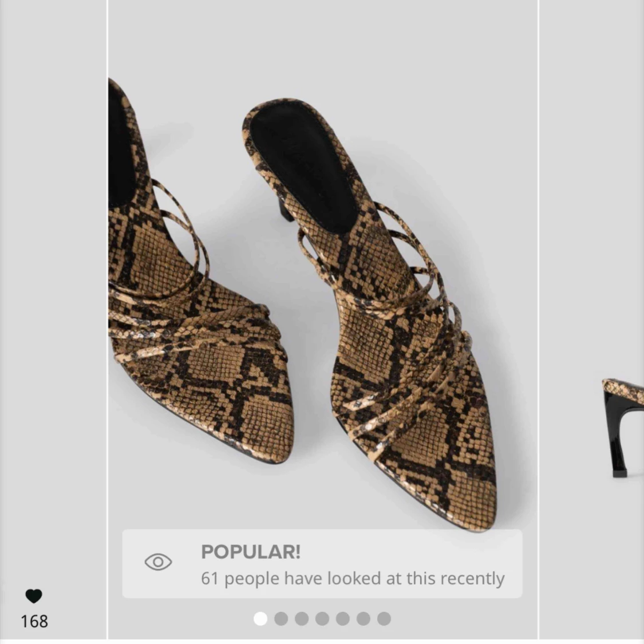Select the first white pagination dot

[260, 619]
